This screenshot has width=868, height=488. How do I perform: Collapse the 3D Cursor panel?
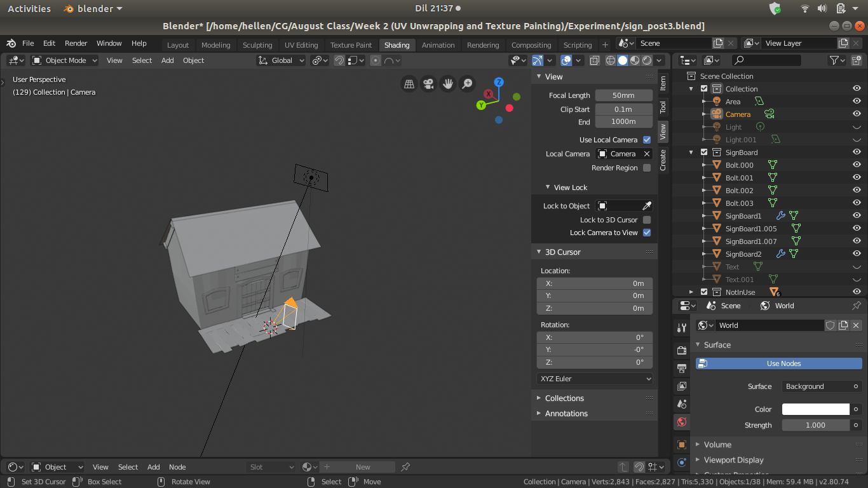(x=539, y=252)
